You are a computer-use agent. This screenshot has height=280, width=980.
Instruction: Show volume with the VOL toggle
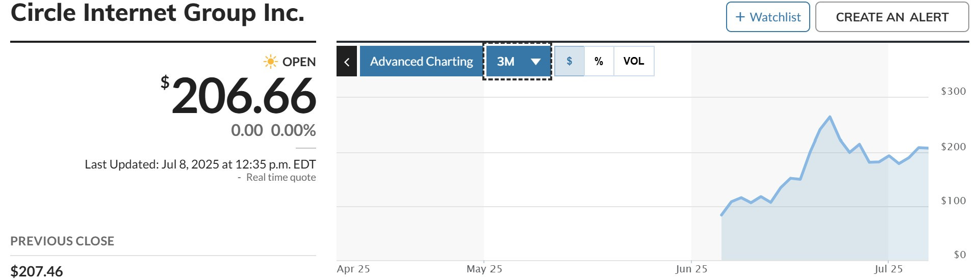pyautogui.click(x=634, y=61)
